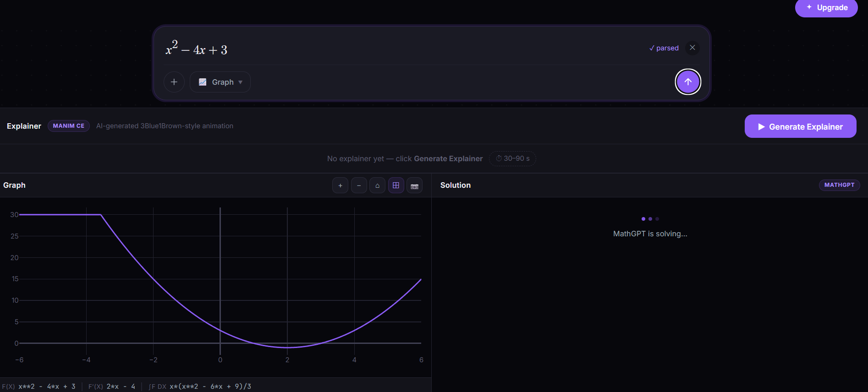Click the MANIM CE badge
This screenshot has height=392, width=868.
coord(69,126)
